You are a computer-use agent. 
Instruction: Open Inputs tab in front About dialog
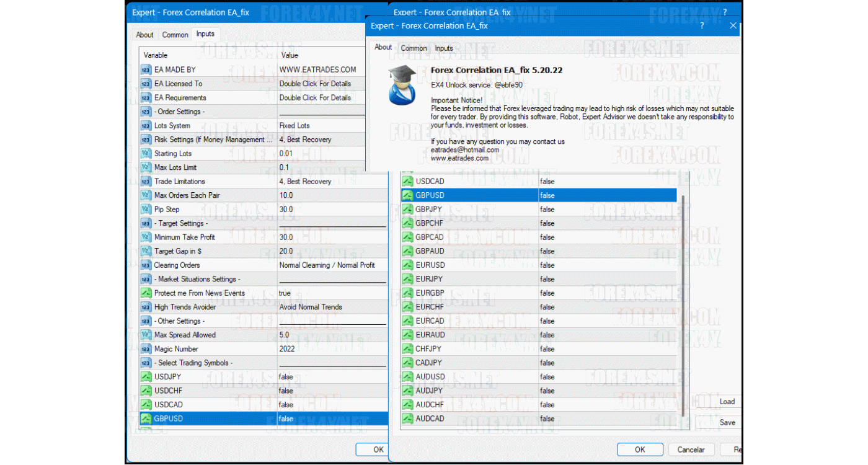pyautogui.click(x=444, y=48)
